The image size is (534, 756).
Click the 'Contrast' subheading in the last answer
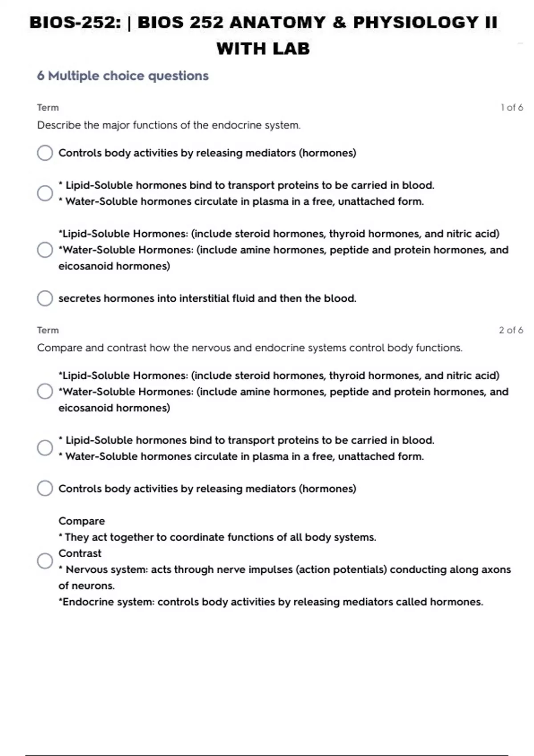pos(80,553)
